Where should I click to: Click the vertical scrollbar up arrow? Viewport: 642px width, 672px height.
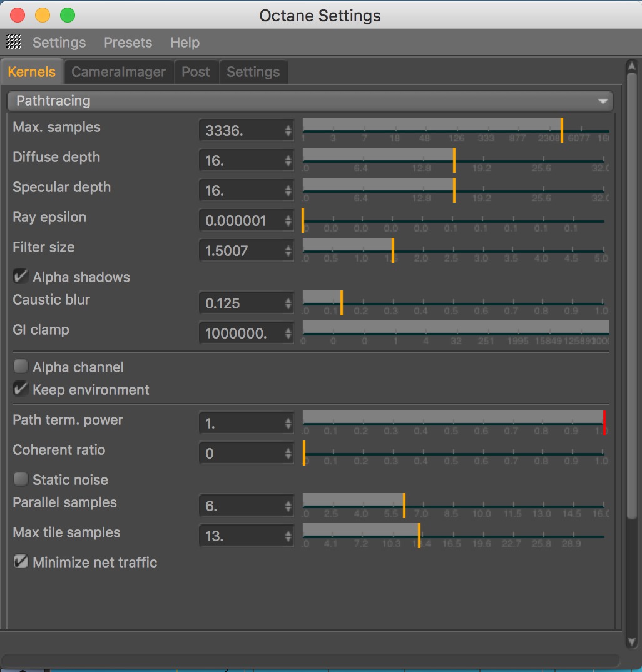[632, 66]
